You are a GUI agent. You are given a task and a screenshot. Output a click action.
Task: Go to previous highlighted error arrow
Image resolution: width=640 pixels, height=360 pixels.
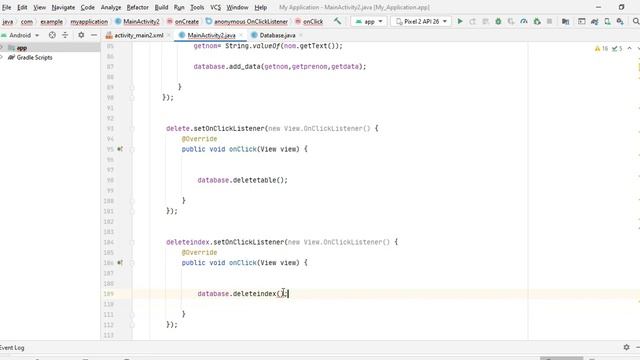[629, 49]
